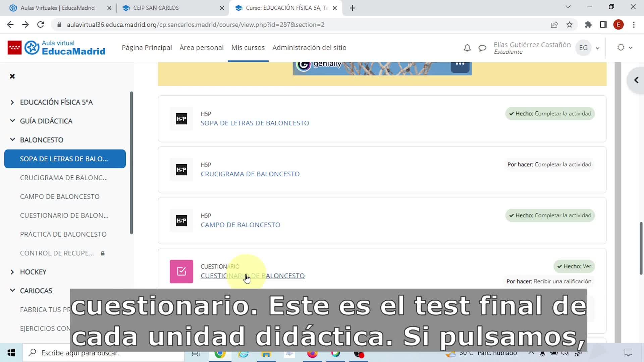Go to the Área personal menu
The width and height of the screenshot is (644, 362).
(201, 48)
